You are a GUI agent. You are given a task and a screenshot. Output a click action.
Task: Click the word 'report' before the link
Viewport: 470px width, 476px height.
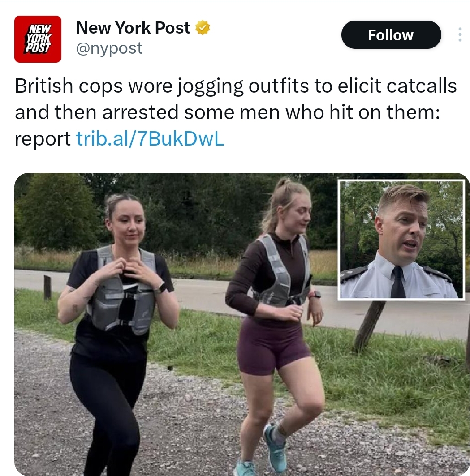(x=43, y=139)
